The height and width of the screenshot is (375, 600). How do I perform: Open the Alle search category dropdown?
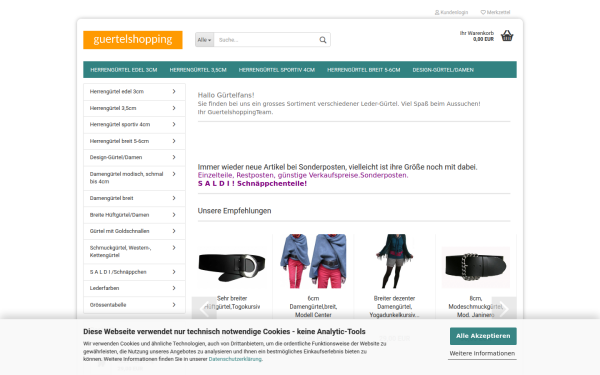(204, 40)
